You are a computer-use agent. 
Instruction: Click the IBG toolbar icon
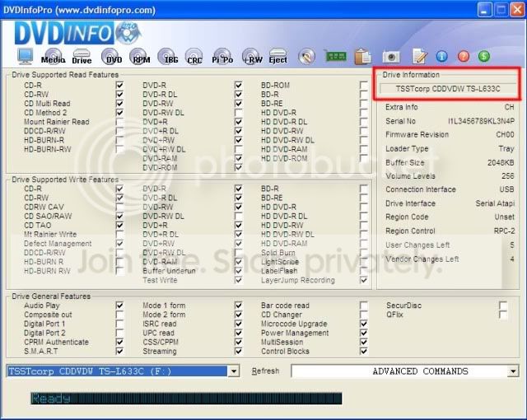[x=168, y=57]
